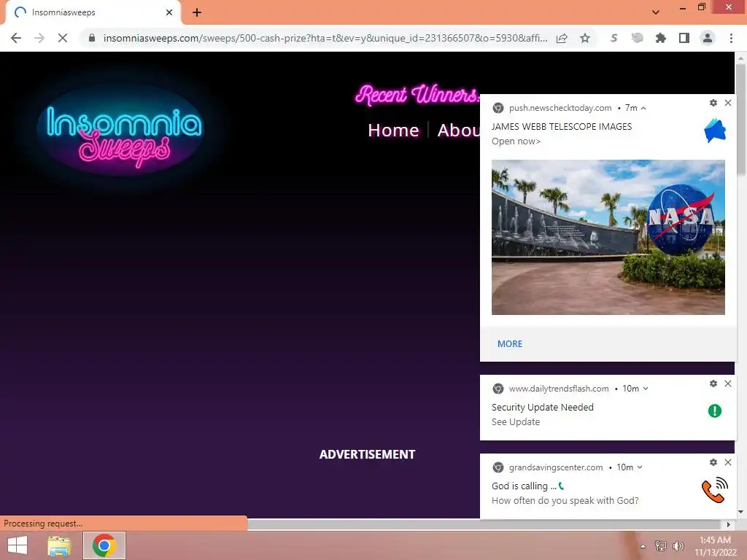
Task: Click the address bar URL
Action: pos(325,38)
